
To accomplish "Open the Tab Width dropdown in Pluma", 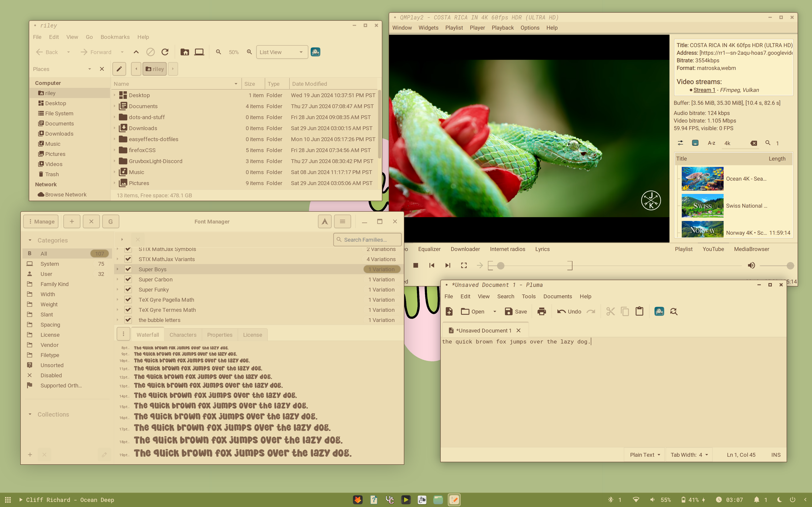I will 689,455.
